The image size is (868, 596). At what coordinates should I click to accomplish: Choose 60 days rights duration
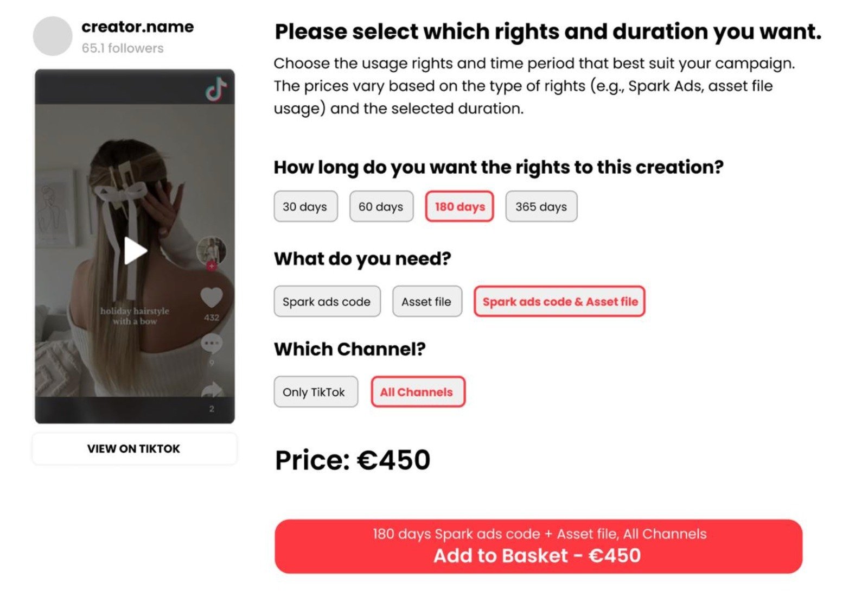[381, 207]
